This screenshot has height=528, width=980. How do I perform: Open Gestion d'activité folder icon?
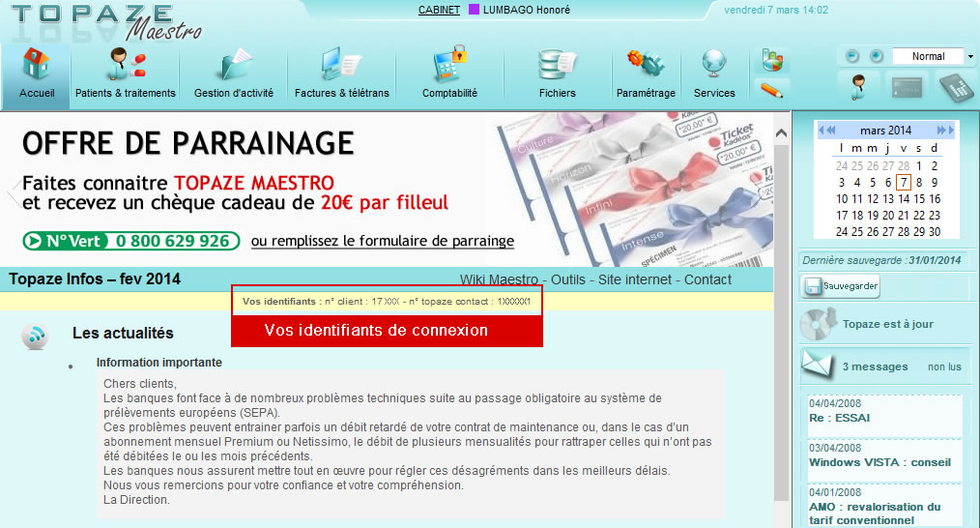click(x=236, y=65)
